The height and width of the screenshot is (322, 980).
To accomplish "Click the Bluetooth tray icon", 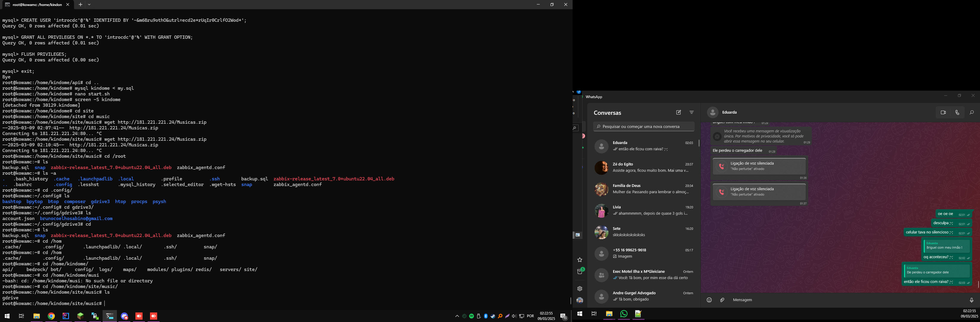I will (x=486, y=316).
